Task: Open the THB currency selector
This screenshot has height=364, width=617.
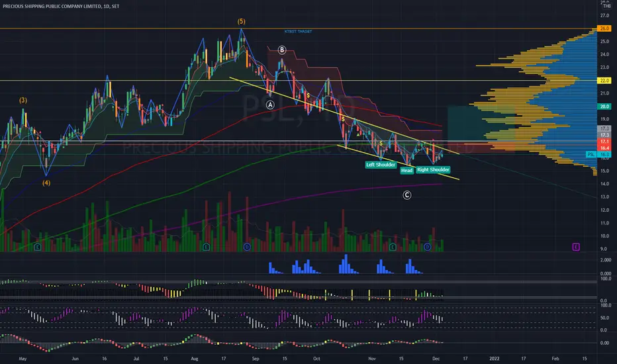Action: point(607,5)
